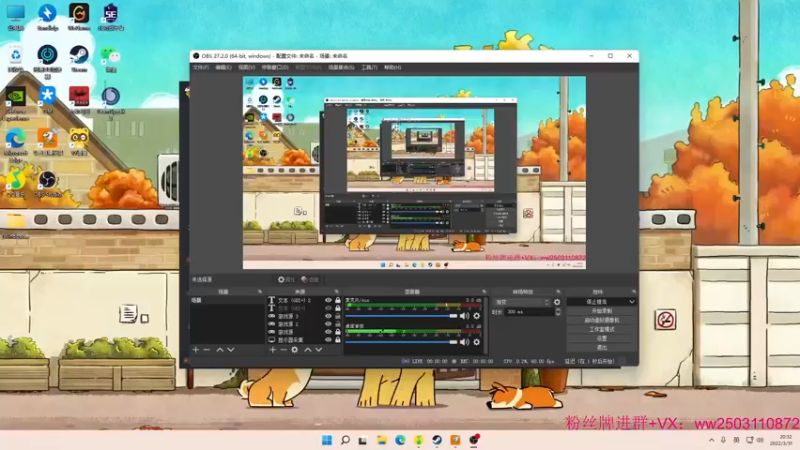Move scene down with the down arrow
The image size is (800, 450).
(231, 350)
